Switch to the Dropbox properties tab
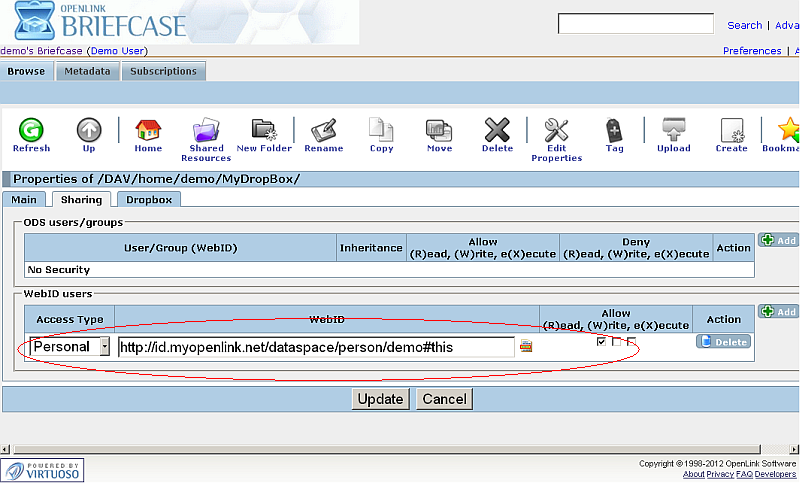Viewport: 800px width, 483px height. tap(147, 200)
